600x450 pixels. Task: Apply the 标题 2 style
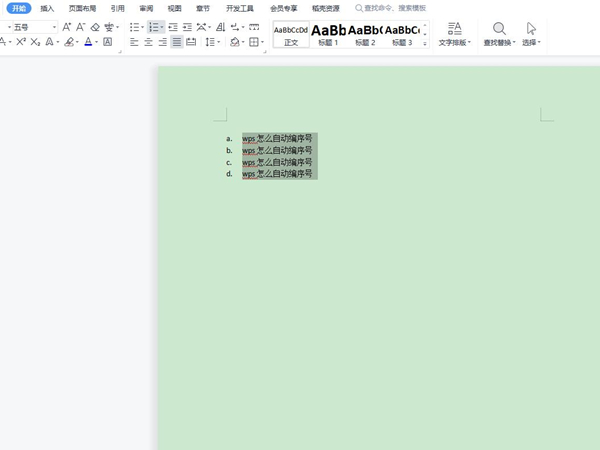click(x=365, y=35)
